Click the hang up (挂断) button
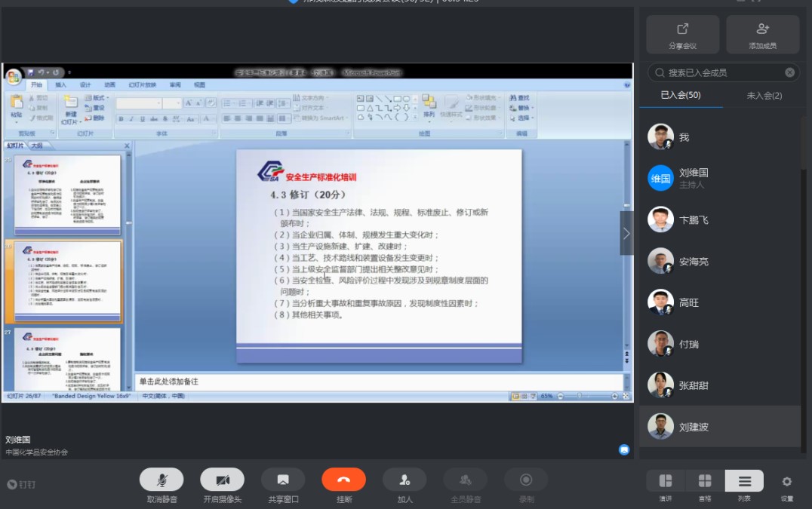812x509 pixels. 343,480
